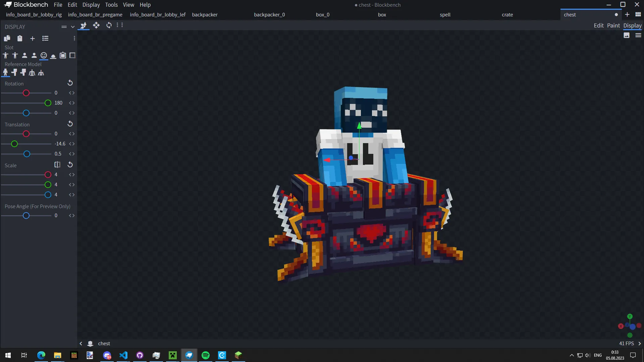Select the Head display slot
The height and width of the screenshot is (362, 644).
[x=44, y=56]
